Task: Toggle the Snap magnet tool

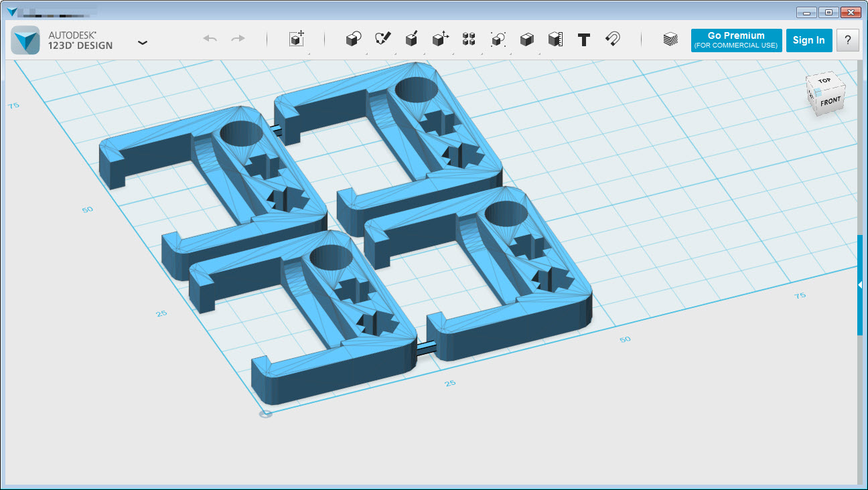Action: click(612, 39)
